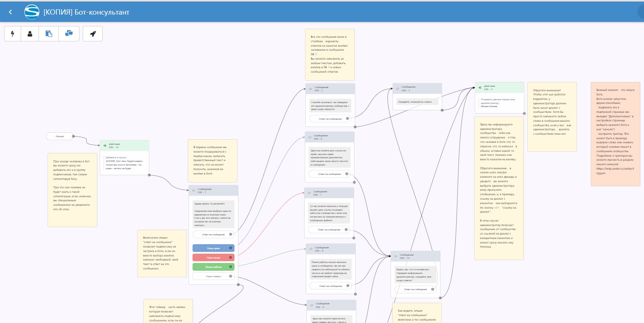Click "Ответ на сообщение" in КВК-14 node
The image size is (644, 323).
pyautogui.click(x=415, y=289)
